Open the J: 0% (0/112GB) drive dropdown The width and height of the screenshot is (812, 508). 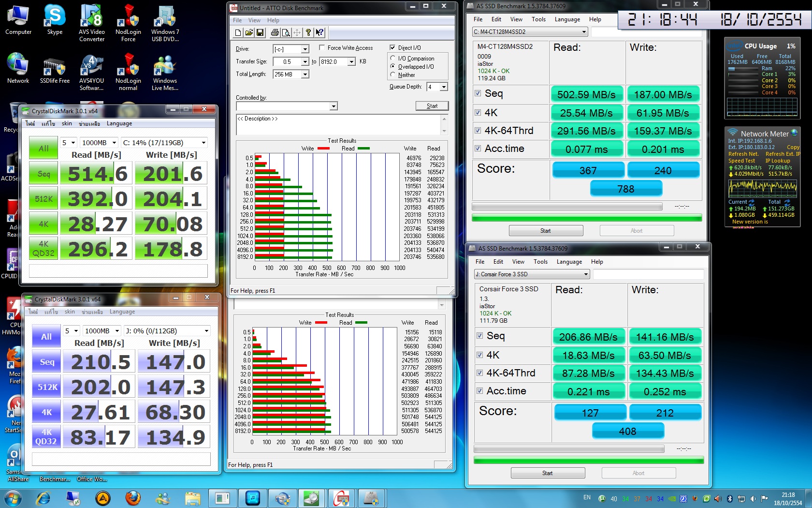(x=167, y=331)
